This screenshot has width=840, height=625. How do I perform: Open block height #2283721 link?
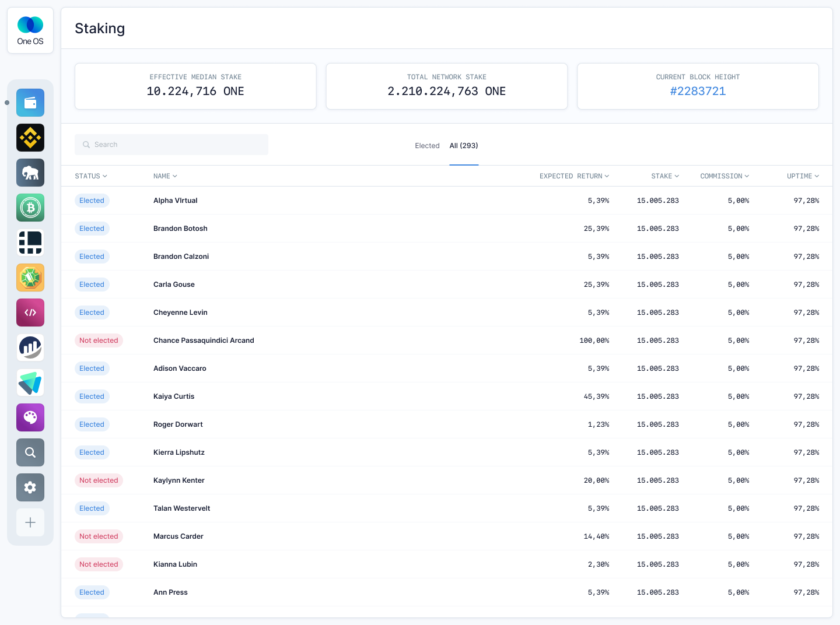698,92
